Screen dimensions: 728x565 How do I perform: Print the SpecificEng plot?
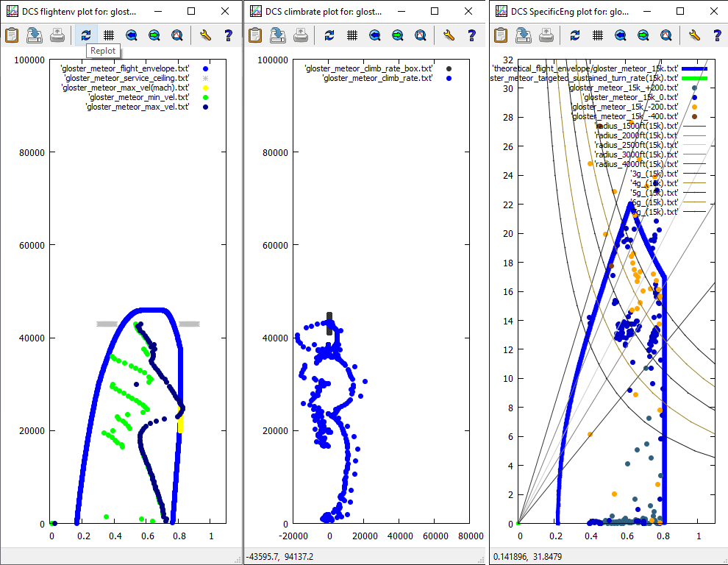click(x=546, y=35)
